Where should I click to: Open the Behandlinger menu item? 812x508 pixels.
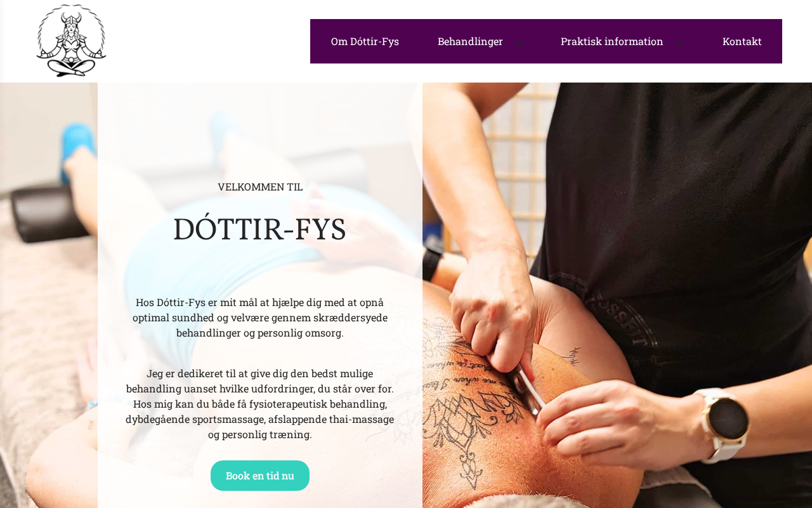pyautogui.click(x=470, y=41)
